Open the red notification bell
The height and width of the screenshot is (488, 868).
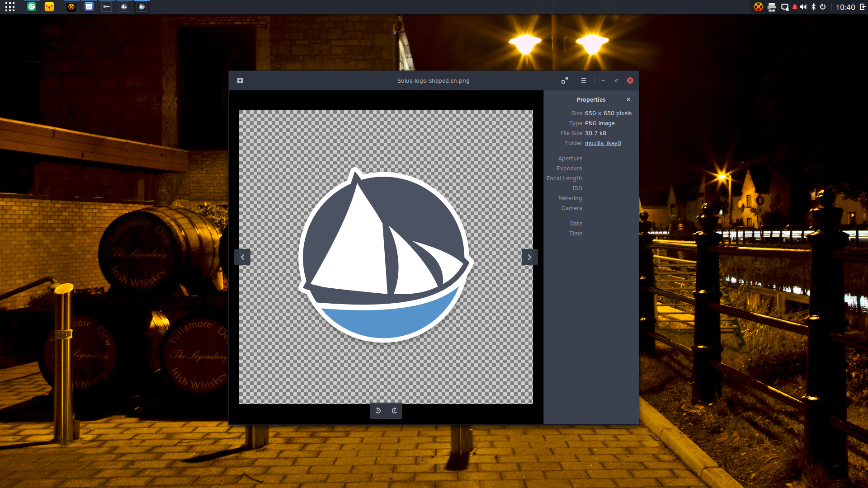pos(795,7)
